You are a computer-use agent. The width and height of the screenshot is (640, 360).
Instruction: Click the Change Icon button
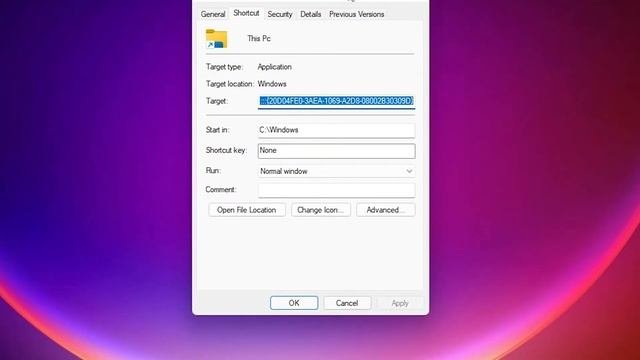tap(320, 210)
